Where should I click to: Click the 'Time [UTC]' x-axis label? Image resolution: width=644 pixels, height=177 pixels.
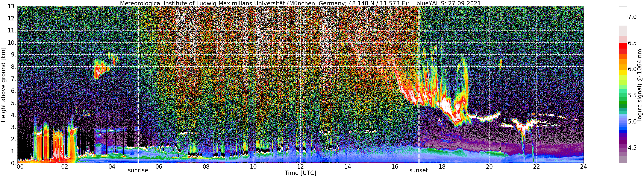[300, 173]
